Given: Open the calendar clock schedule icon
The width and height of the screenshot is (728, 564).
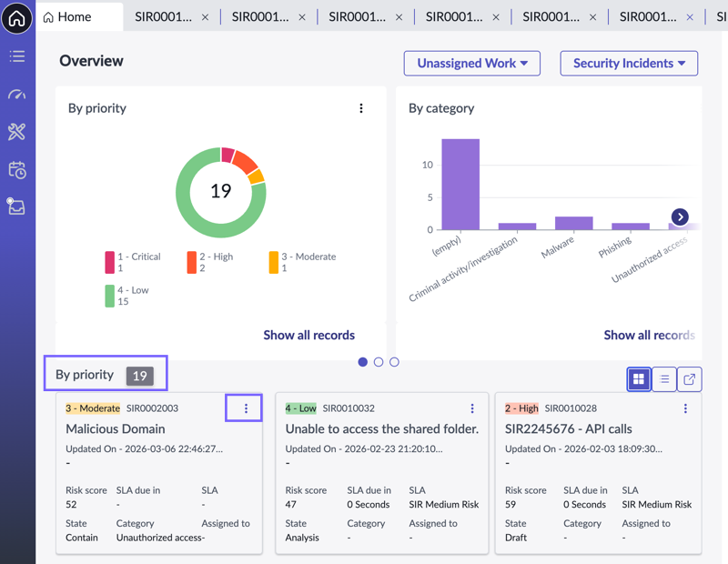Looking at the screenshot, I should [x=17, y=170].
